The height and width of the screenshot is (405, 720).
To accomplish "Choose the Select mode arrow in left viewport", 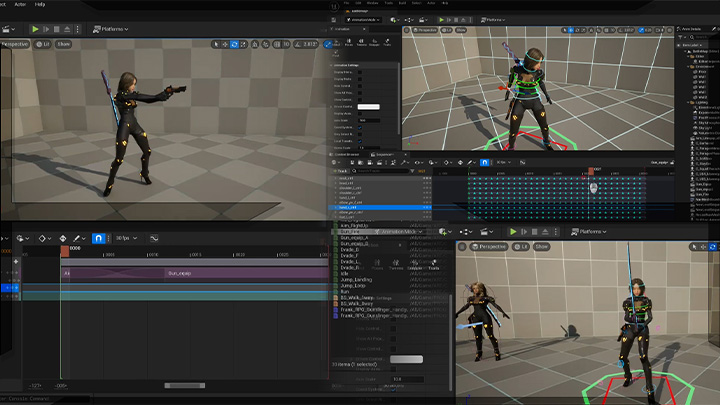I will coord(216,45).
